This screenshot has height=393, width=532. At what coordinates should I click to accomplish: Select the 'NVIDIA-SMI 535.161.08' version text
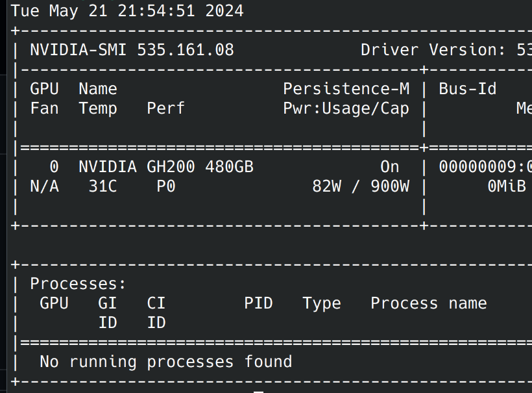(132, 50)
